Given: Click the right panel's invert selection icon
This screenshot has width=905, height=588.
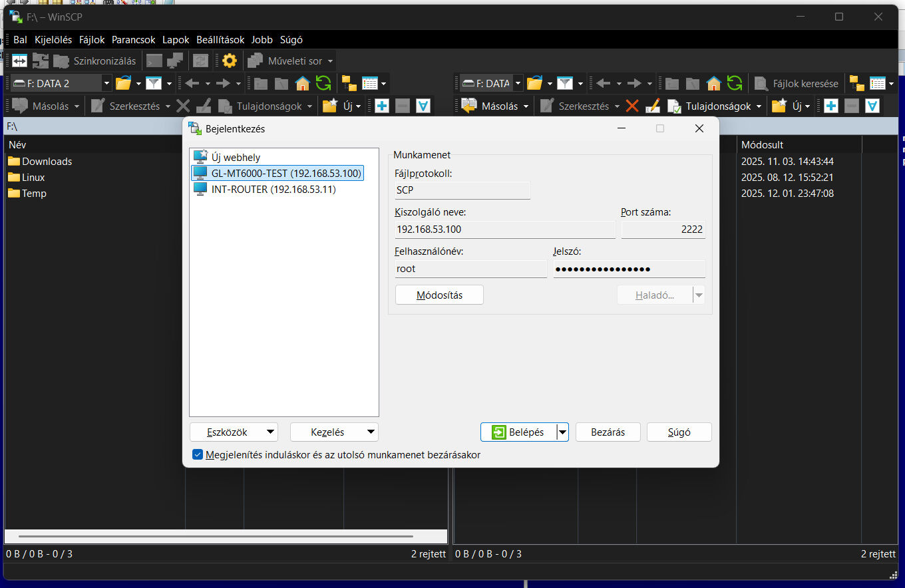Looking at the screenshot, I should pyautogui.click(x=872, y=106).
